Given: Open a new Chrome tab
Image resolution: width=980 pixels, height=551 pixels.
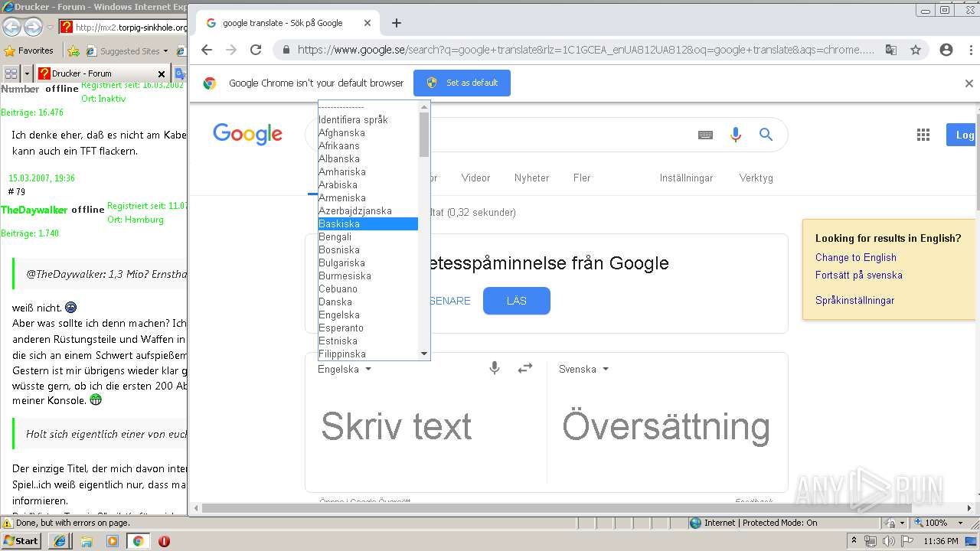Looking at the screenshot, I should pos(397,23).
